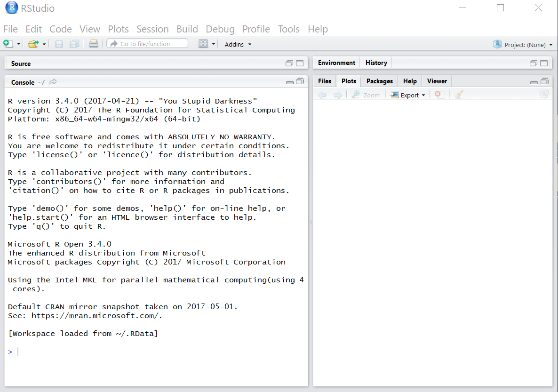Click the console input prompt line

pos(157,352)
